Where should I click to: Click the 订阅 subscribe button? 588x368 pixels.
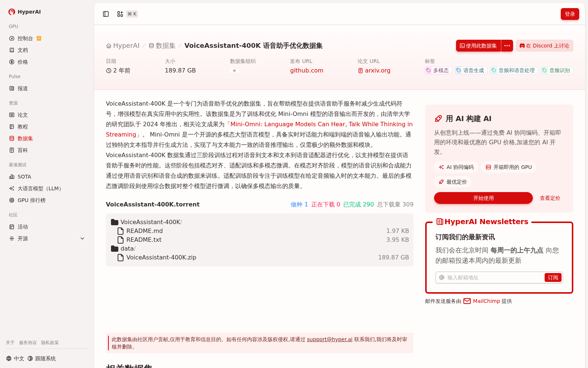[x=553, y=277]
